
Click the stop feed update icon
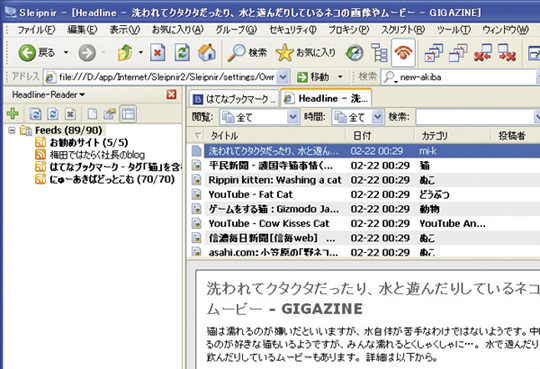(x=70, y=114)
